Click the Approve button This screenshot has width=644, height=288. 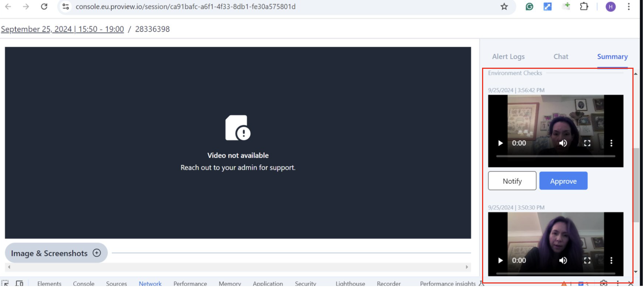563,181
